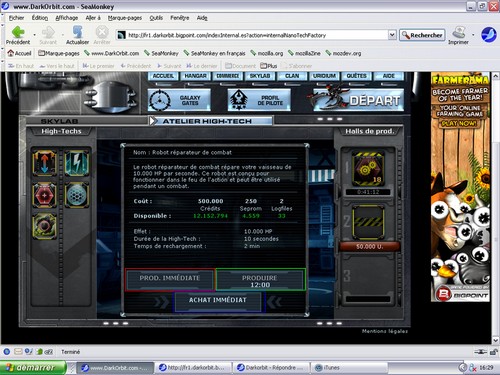
Task: Open production hall 1 gear icon
Action: [x=368, y=169]
